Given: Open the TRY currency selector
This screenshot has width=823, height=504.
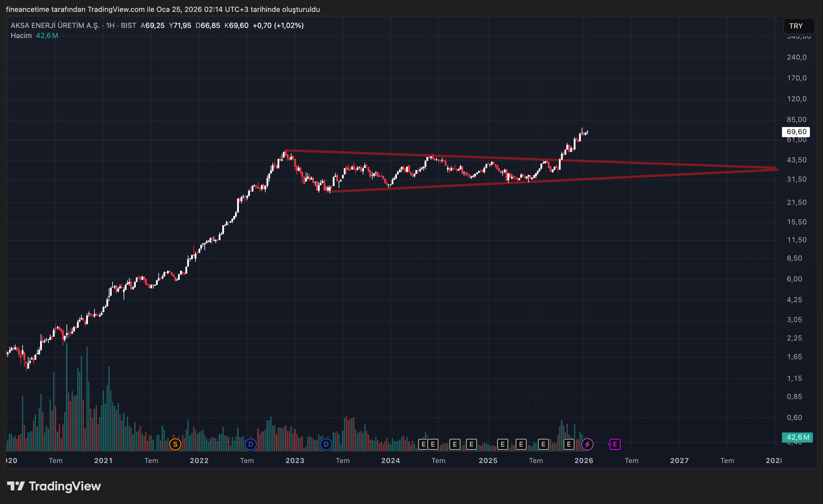Looking at the screenshot, I should click(x=798, y=26).
